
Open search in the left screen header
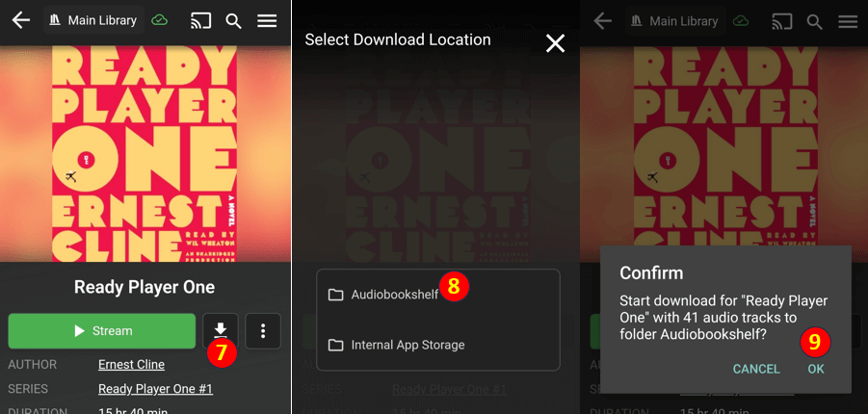[x=233, y=21]
